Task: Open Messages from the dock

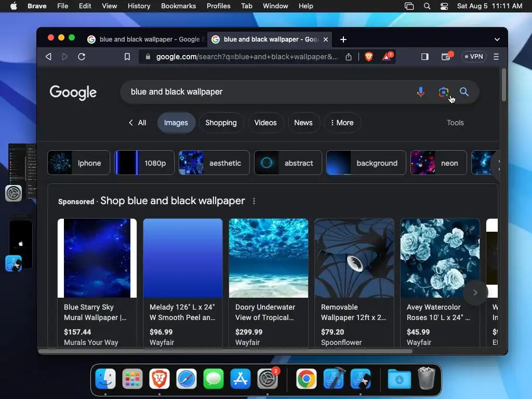Action: [x=214, y=379]
